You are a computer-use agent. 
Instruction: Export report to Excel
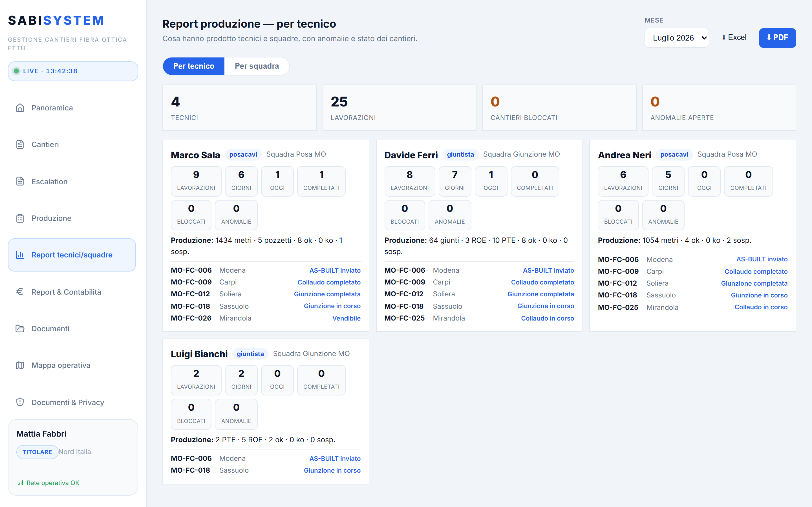pyautogui.click(x=734, y=38)
